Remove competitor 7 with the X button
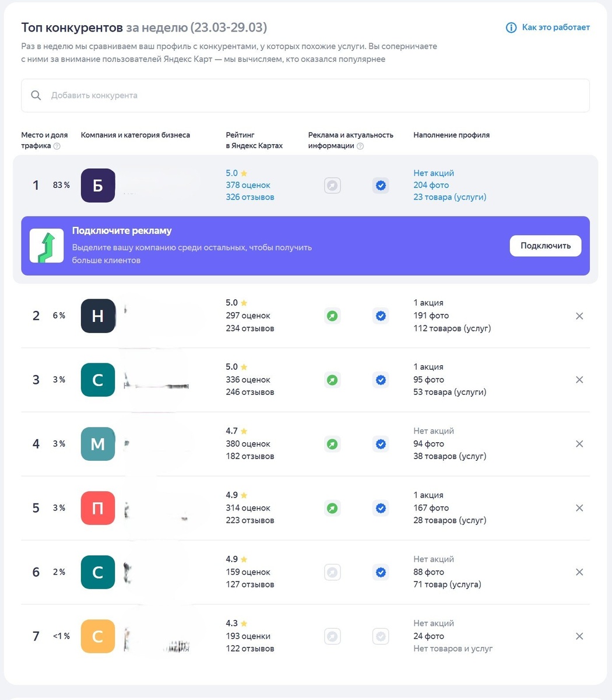Viewport: 612px width, 700px height. coord(579,636)
